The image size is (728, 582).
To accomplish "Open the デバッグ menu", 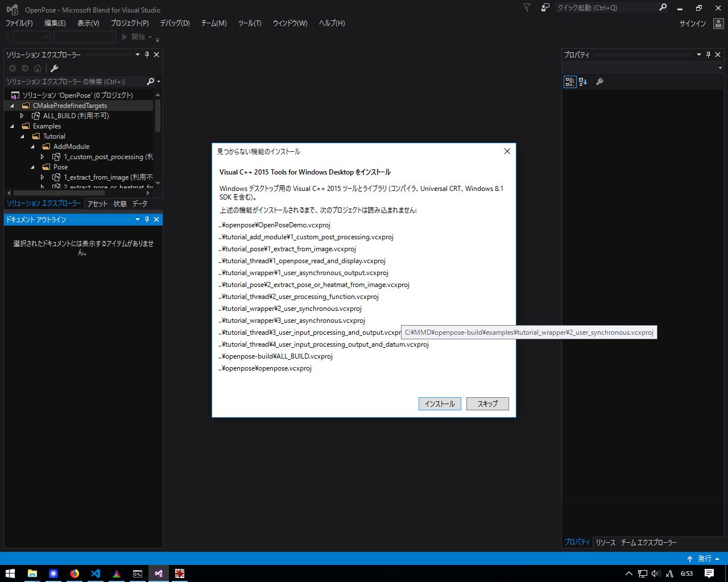I will pos(174,23).
